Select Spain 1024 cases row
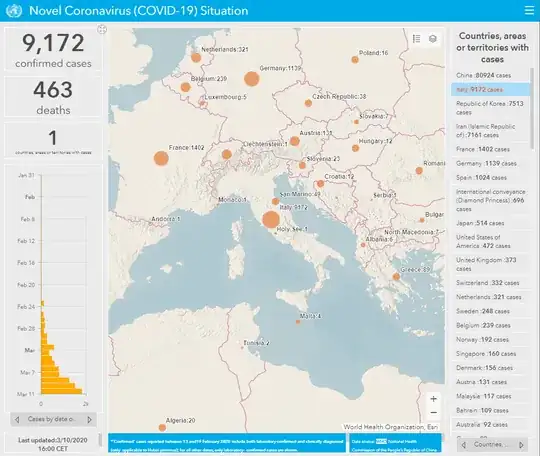The image size is (540, 456). [x=491, y=178]
